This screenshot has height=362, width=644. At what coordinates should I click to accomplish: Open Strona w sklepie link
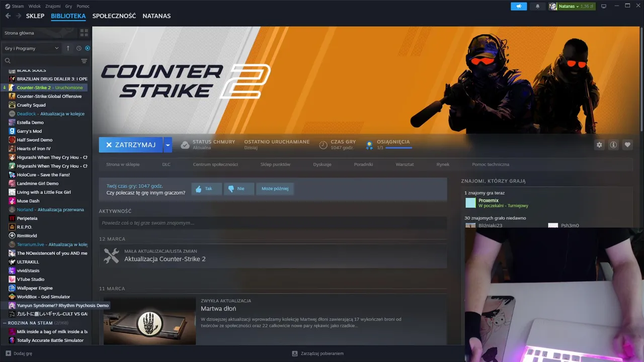point(123,164)
